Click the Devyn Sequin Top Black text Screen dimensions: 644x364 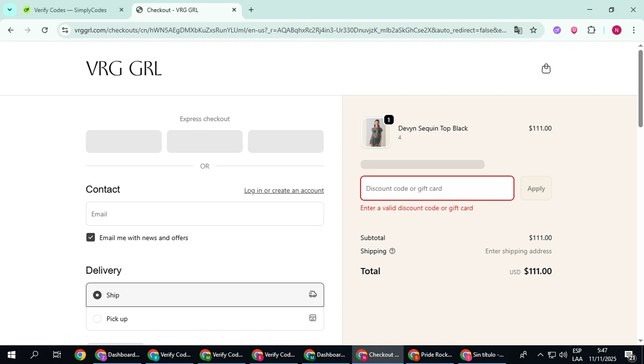(433, 128)
